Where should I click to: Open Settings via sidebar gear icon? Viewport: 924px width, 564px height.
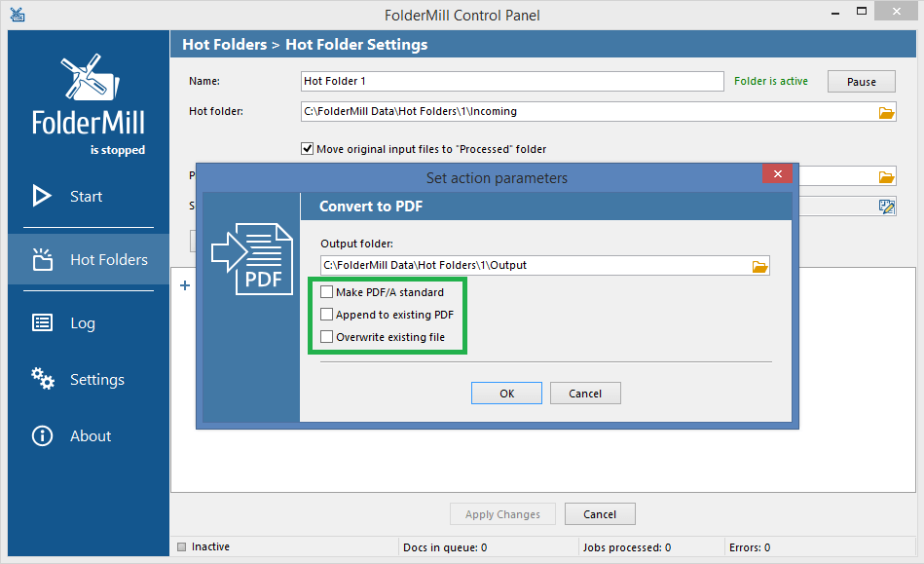pos(42,379)
